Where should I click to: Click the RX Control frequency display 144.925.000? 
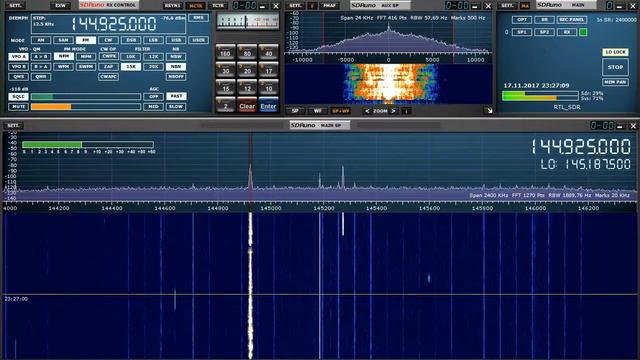114,24
